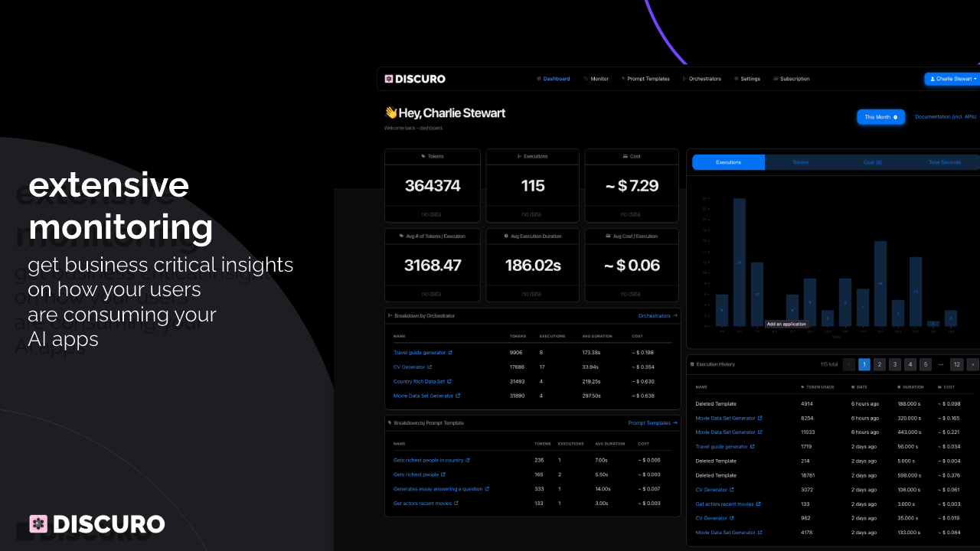
Task: Open Generates essay answering a question template
Action: point(438,489)
